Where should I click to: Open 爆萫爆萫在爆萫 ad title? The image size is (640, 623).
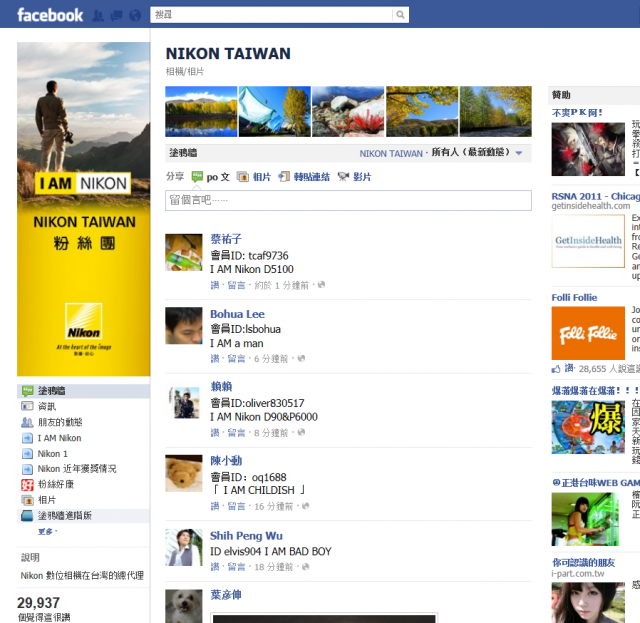click(596, 391)
